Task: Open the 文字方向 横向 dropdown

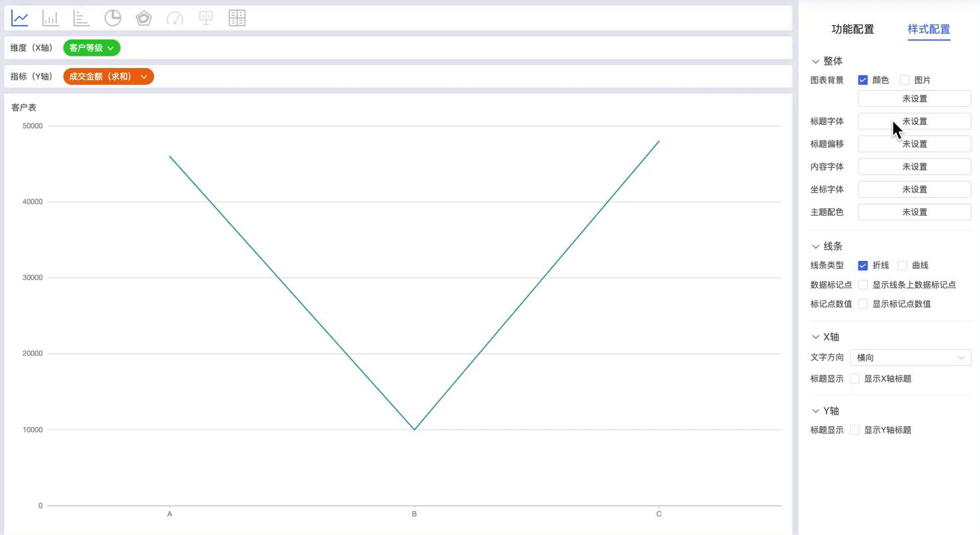Action: [910, 358]
